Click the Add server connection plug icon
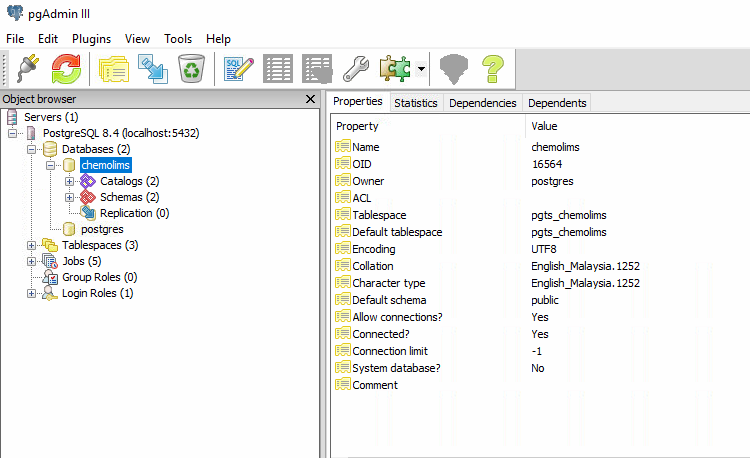The width and height of the screenshot is (750, 458). click(29, 68)
